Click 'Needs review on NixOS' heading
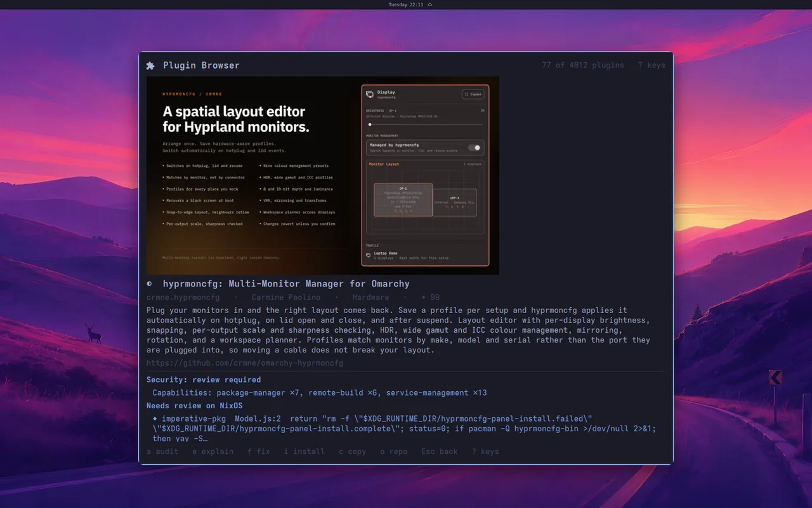The image size is (812, 508). 195,406
